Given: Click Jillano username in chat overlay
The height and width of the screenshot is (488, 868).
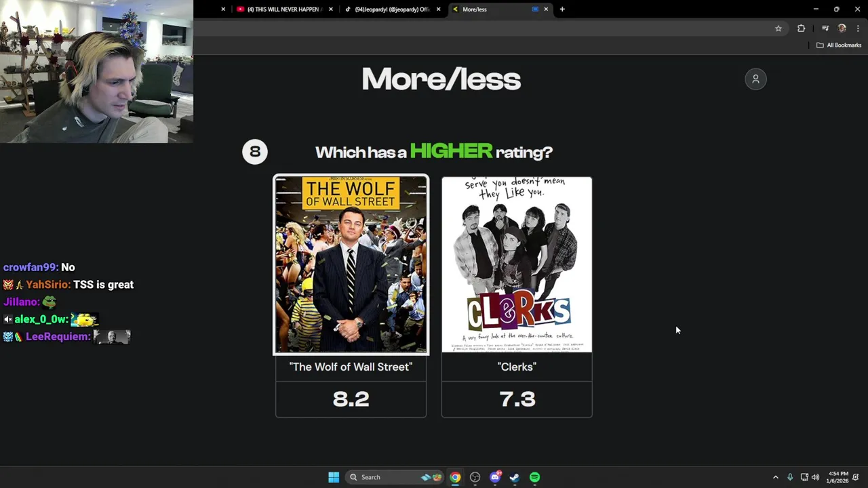Looking at the screenshot, I should (20, 302).
